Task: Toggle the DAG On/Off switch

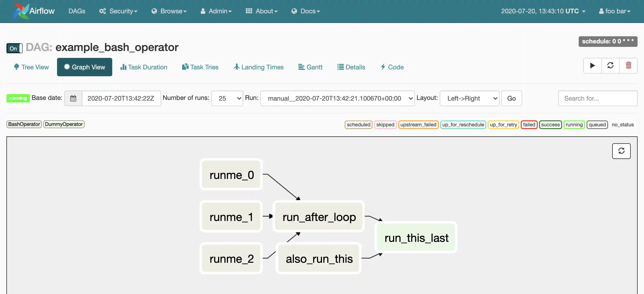Action: click(14, 48)
